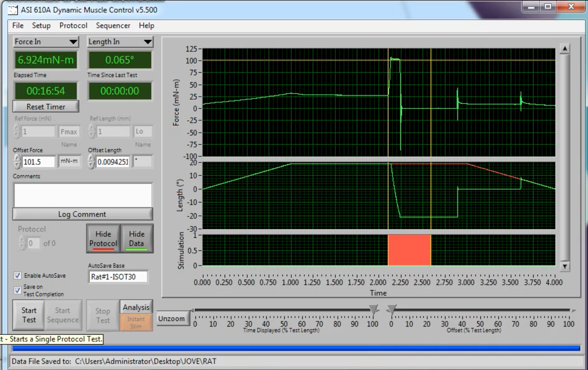Uncheck Save on Test Completion
The width and height of the screenshot is (588, 370).
[17, 290]
